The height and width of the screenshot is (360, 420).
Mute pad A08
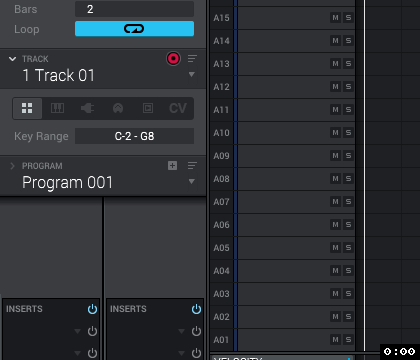pyautogui.click(x=335, y=179)
